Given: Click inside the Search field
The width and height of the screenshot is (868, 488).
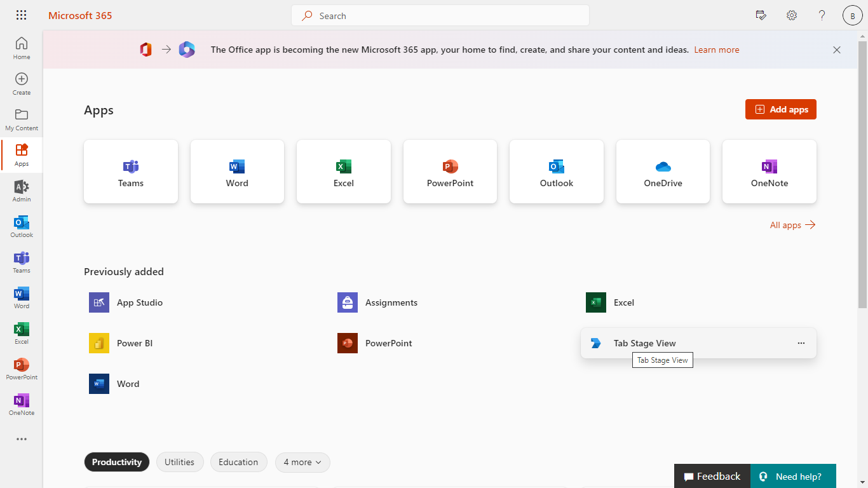Looking at the screenshot, I should coord(440,15).
